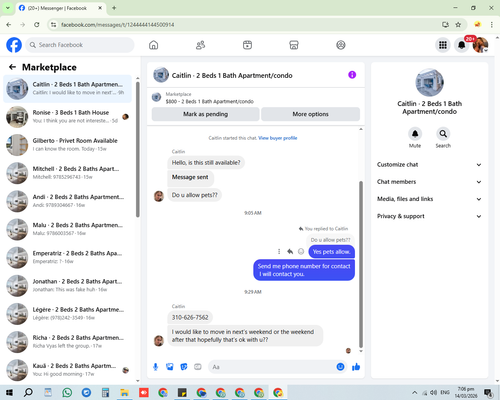Reply to 'Yes pets allow.' message
Viewport: 500px width, 400px height.
pos(290,252)
